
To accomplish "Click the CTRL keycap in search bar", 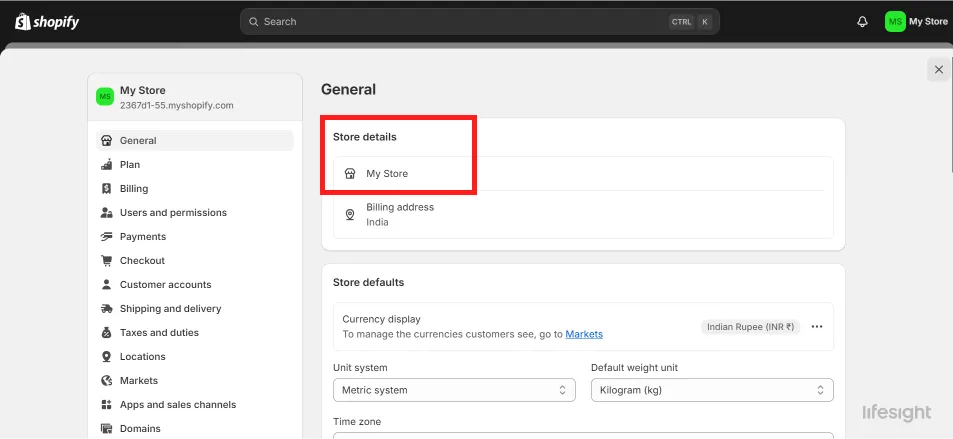I will click(x=681, y=22).
